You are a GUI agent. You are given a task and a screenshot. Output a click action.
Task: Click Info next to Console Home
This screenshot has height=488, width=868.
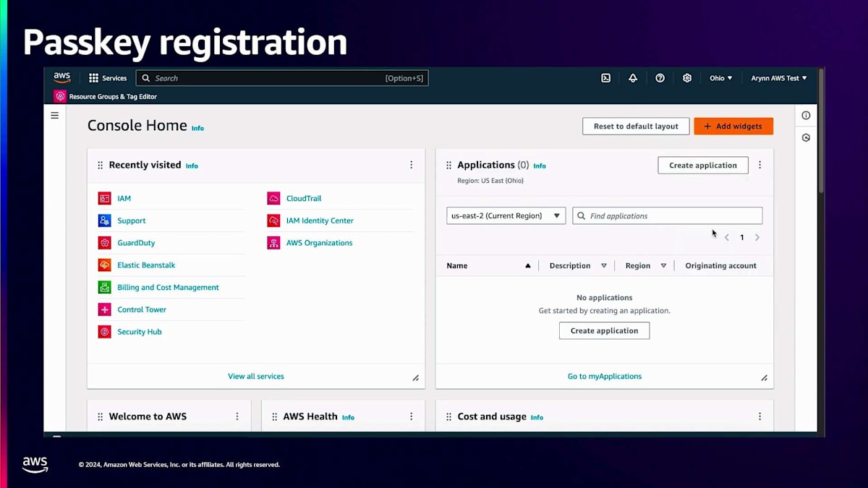pos(197,128)
